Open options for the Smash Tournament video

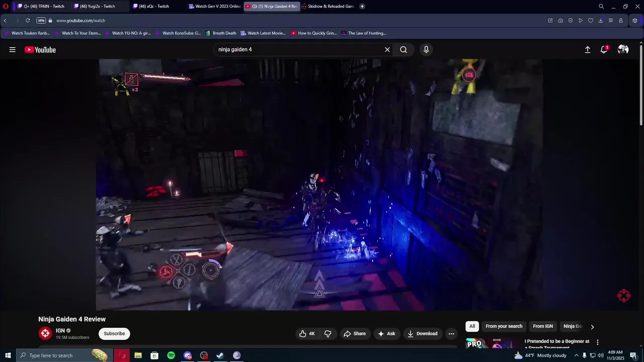click(598, 342)
